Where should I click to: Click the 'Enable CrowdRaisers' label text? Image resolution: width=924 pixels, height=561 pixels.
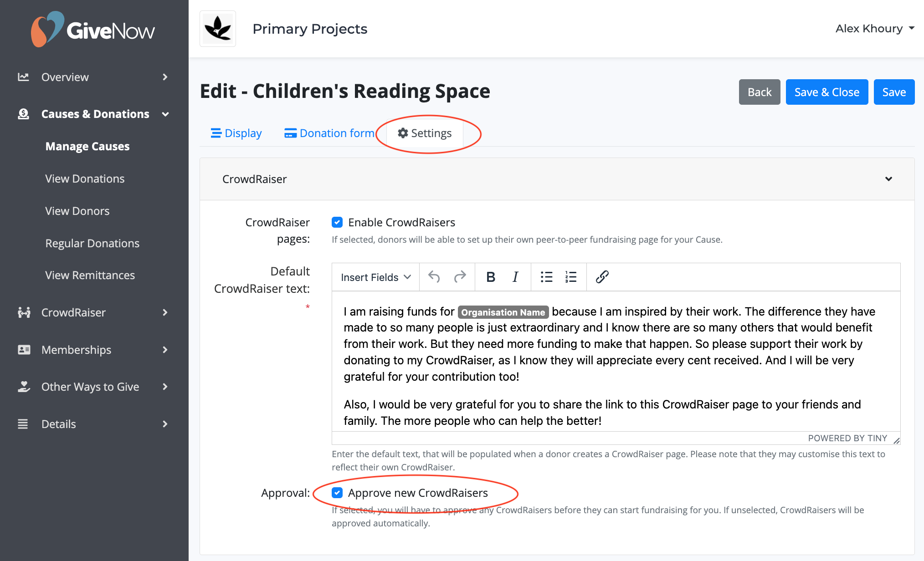[x=402, y=222]
